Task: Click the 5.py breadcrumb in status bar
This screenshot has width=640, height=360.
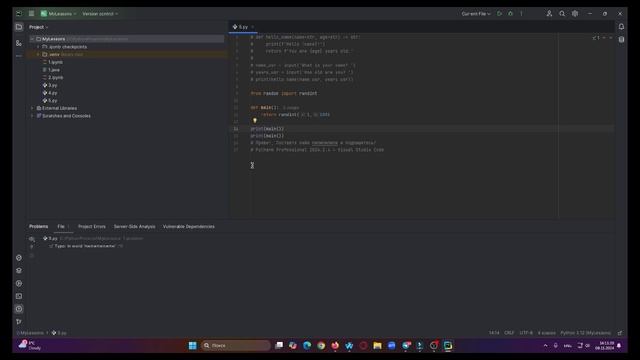Action: [x=59, y=333]
